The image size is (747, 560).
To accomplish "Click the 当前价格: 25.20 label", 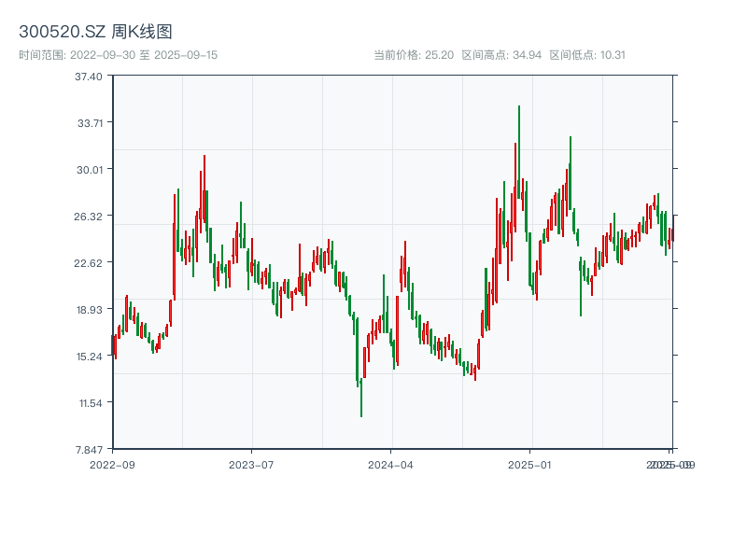I will pyautogui.click(x=414, y=55).
